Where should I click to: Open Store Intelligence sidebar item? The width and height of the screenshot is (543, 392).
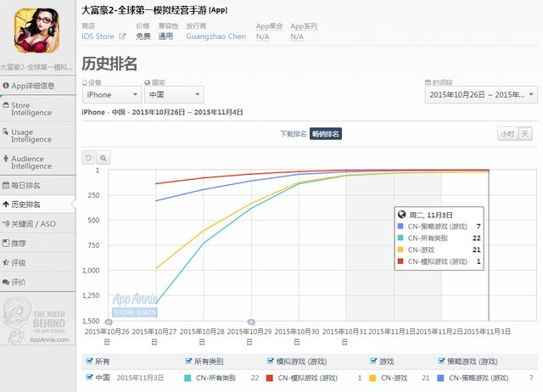click(x=37, y=109)
